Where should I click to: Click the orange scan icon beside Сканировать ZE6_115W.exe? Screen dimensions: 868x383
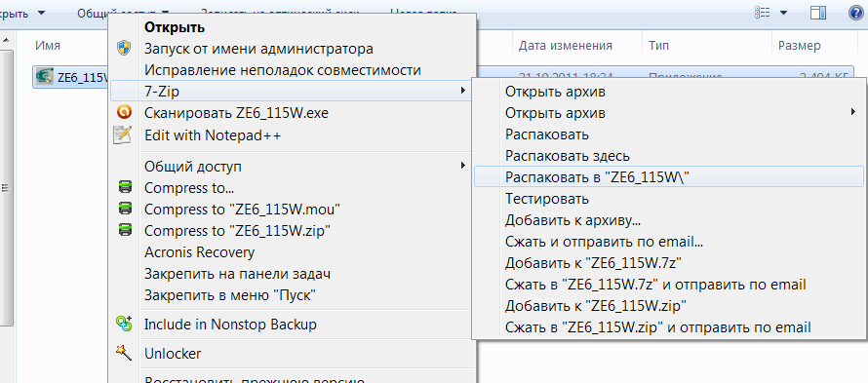(x=124, y=113)
